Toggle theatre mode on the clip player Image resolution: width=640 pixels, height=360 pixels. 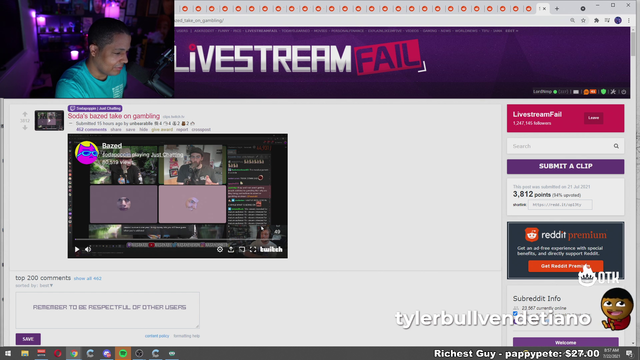242,249
